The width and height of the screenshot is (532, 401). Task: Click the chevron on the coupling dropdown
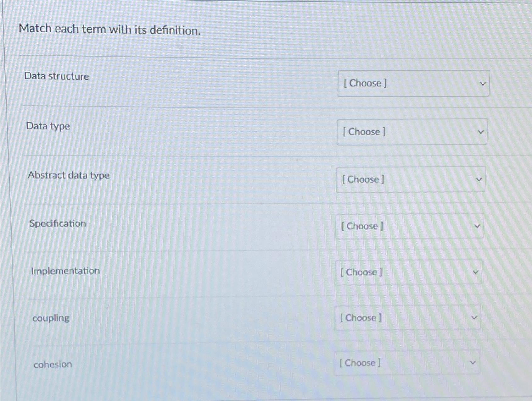coord(474,318)
